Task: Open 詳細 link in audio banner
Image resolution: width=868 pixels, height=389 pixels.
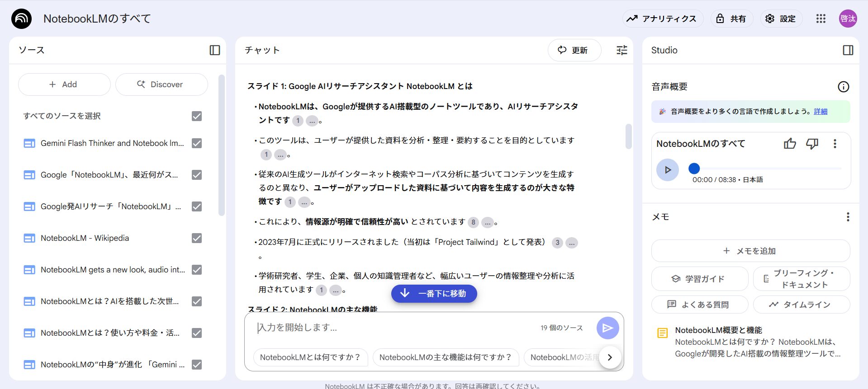Action: click(x=821, y=112)
